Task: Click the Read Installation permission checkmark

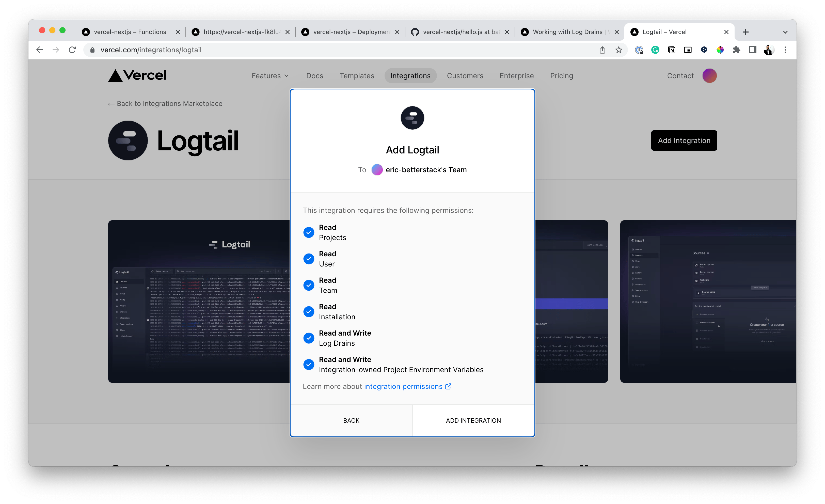Action: click(309, 311)
